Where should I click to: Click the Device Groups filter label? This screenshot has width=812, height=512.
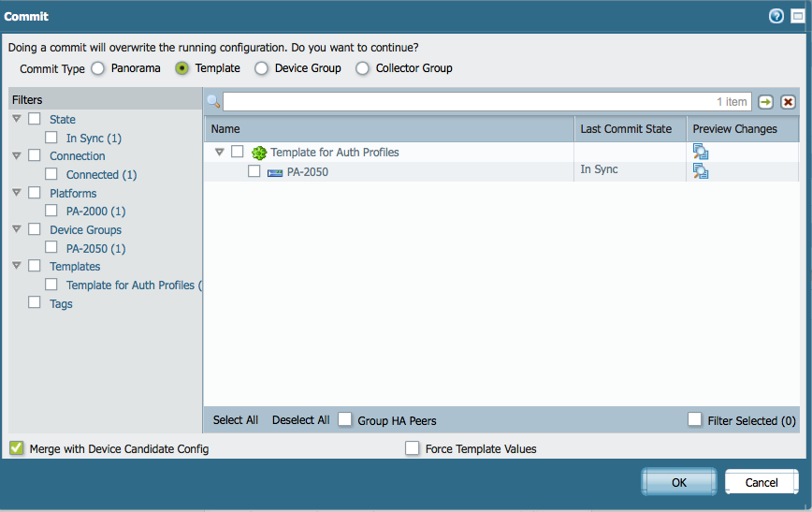[x=85, y=229]
